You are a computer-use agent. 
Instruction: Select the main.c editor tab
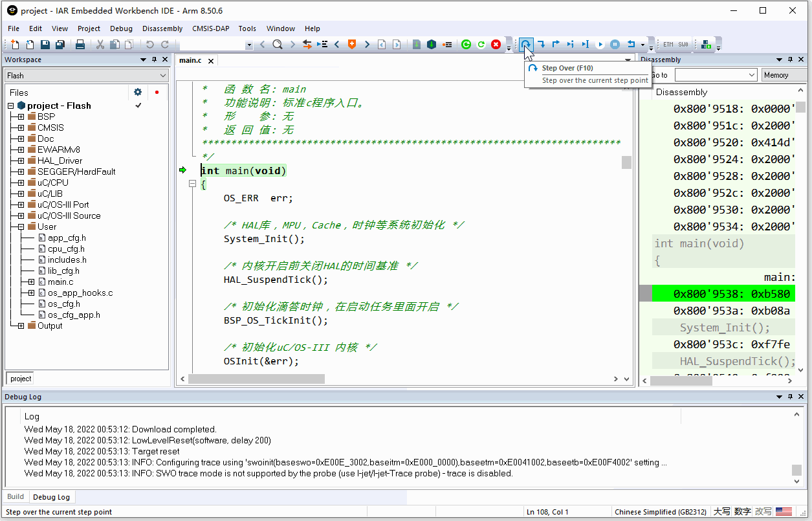tap(190, 60)
